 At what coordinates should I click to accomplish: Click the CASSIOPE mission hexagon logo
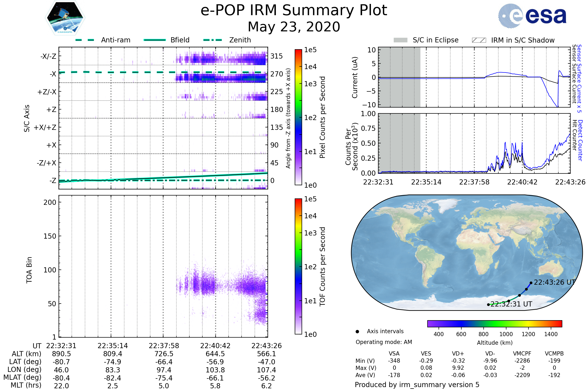[65, 18]
